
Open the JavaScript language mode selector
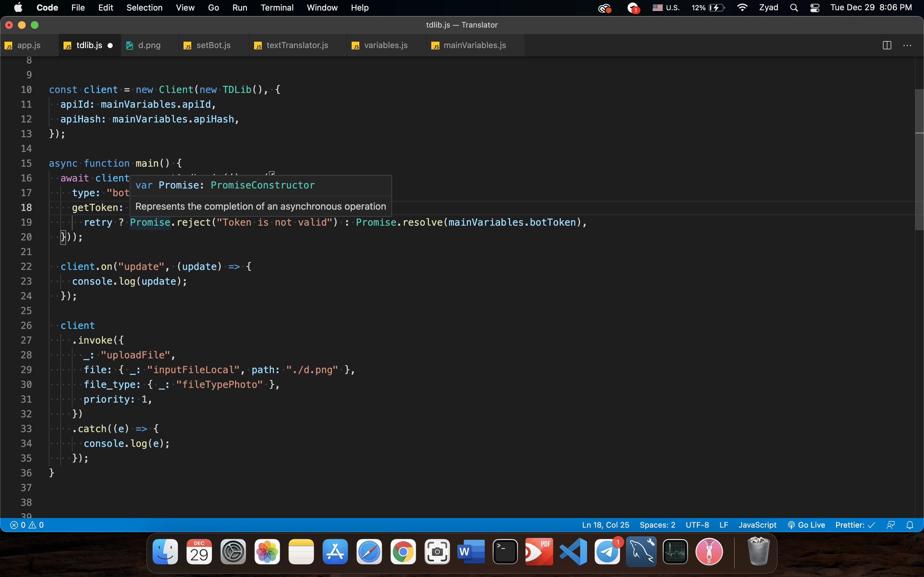(x=757, y=525)
